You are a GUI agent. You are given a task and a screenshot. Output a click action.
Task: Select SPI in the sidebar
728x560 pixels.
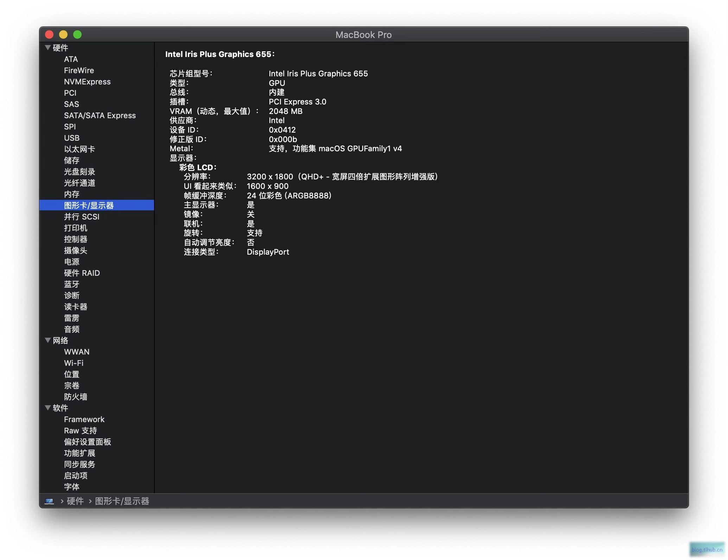70,127
